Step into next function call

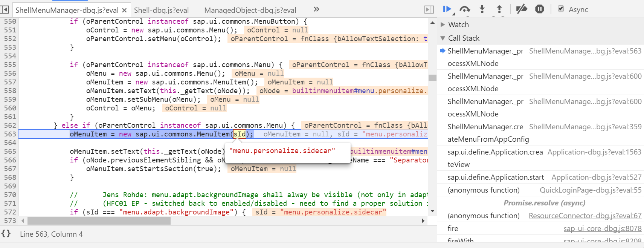[x=482, y=9]
